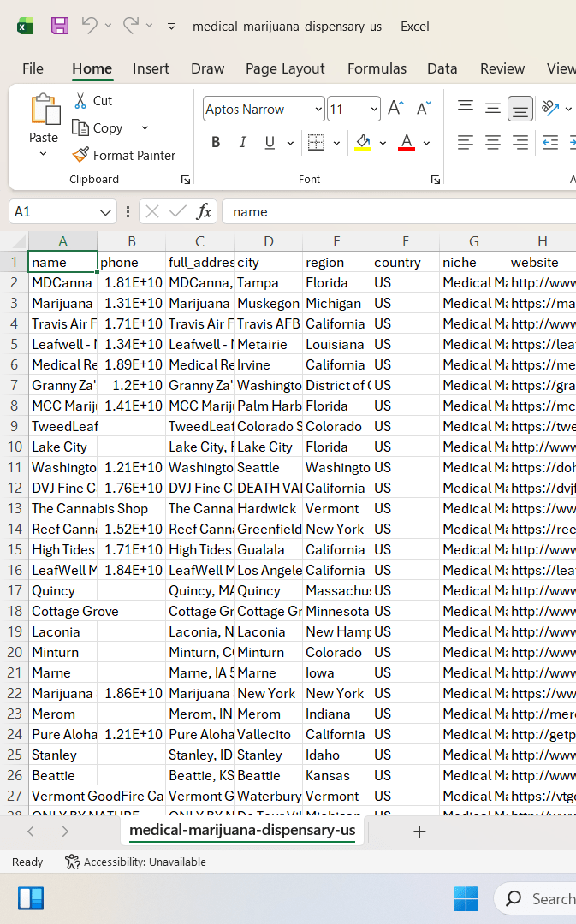576x924 pixels.
Task: Select the medical-marijuana-dispensary-us sheet tab
Action: [242, 830]
